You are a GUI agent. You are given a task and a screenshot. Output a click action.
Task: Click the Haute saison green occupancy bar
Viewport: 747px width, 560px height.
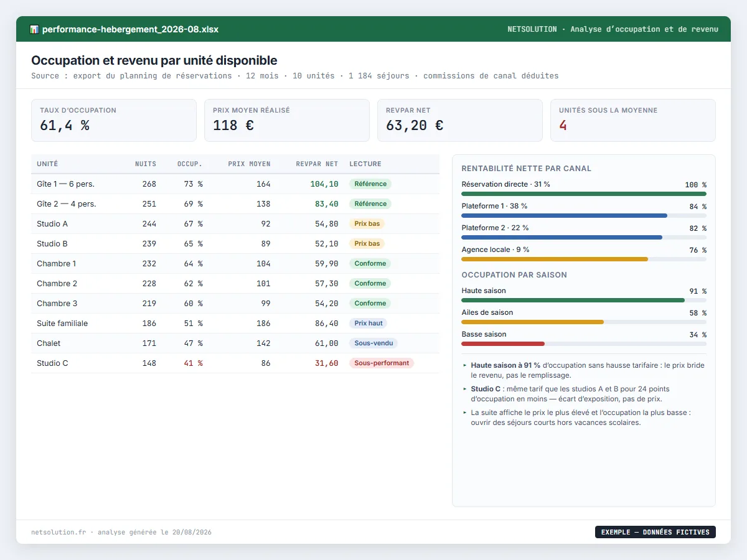coord(573,301)
